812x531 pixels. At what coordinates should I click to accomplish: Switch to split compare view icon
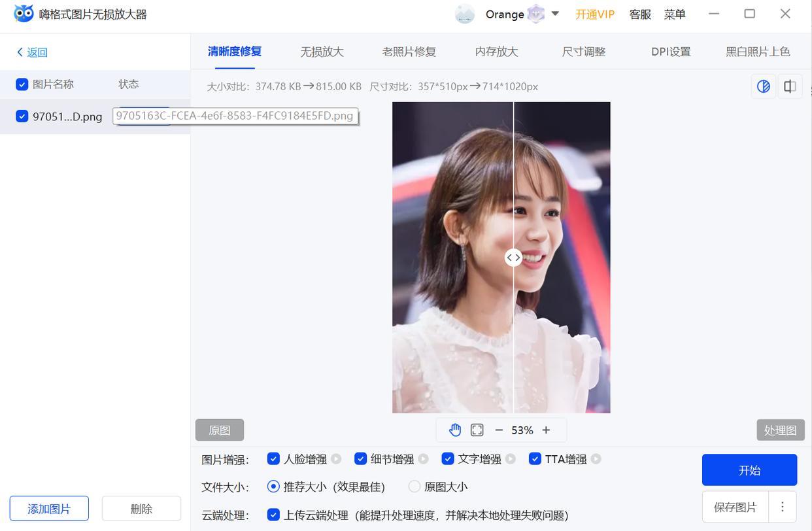[x=763, y=86]
